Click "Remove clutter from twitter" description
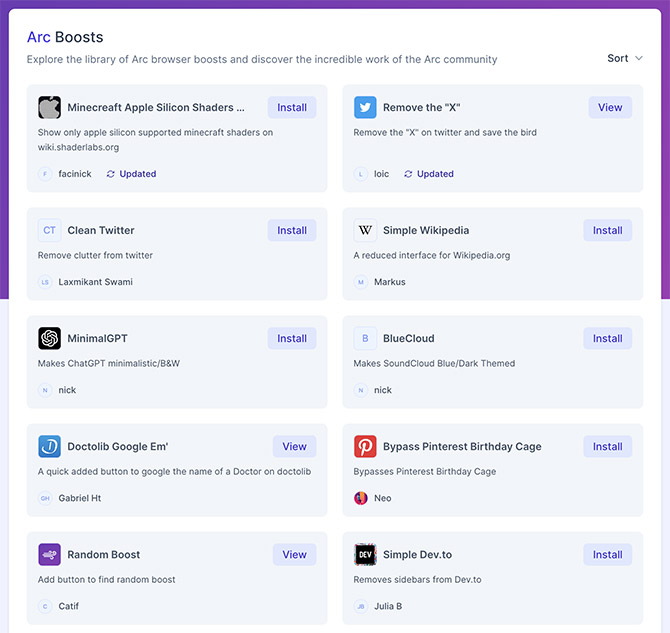Image resolution: width=670 pixels, height=633 pixels. [95, 256]
